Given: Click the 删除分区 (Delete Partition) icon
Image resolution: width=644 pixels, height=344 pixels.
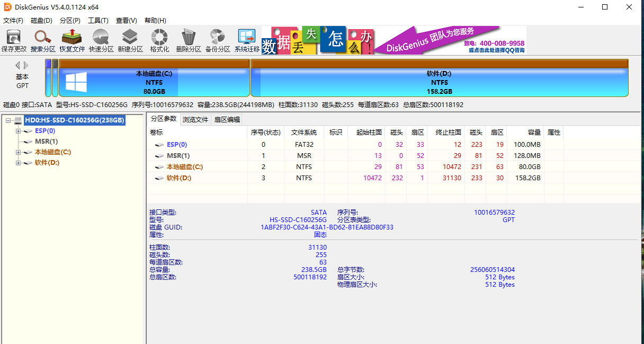Looking at the screenshot, I should coord(187,40).
